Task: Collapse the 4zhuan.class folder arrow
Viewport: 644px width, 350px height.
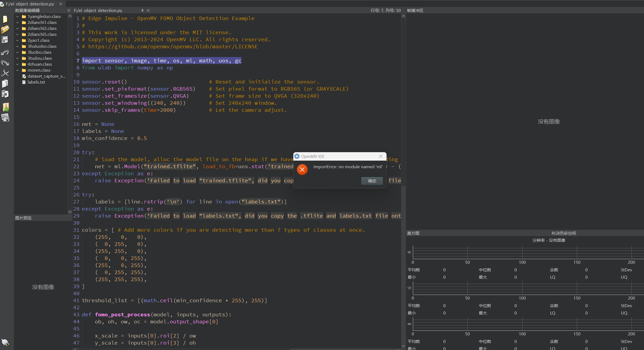Action: (17, 64)
